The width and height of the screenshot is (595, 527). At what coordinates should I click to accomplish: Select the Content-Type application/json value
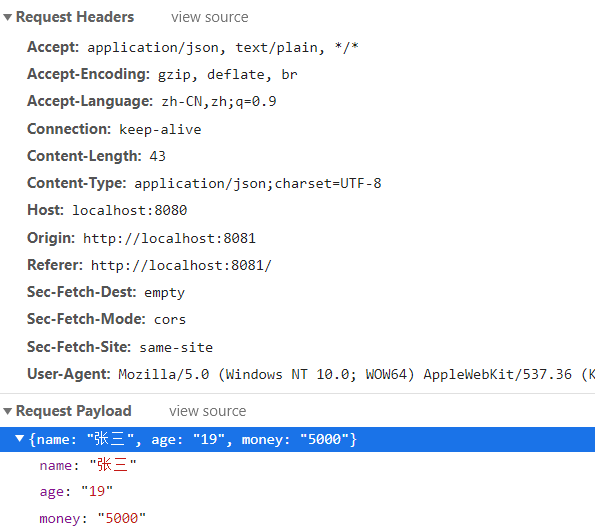click(258, 184)
